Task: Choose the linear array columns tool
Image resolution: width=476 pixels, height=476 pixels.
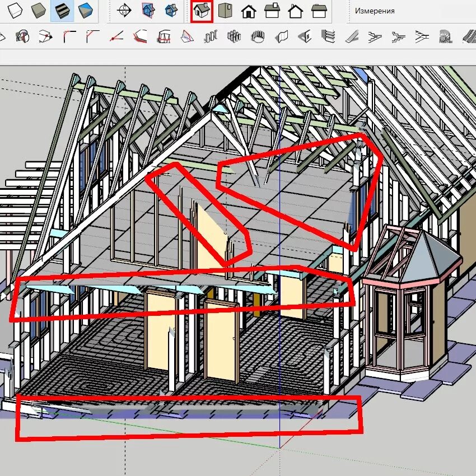Action: (x=211, y=37)
